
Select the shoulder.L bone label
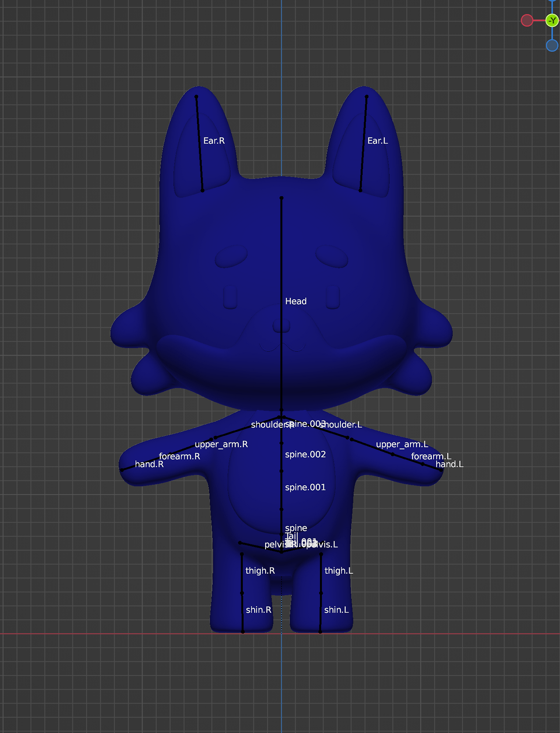341,424
